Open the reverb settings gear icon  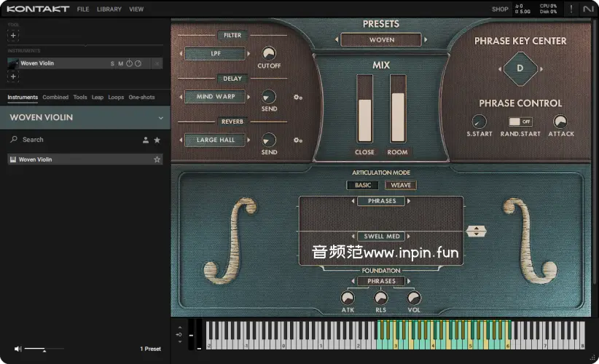pos(298,141)
